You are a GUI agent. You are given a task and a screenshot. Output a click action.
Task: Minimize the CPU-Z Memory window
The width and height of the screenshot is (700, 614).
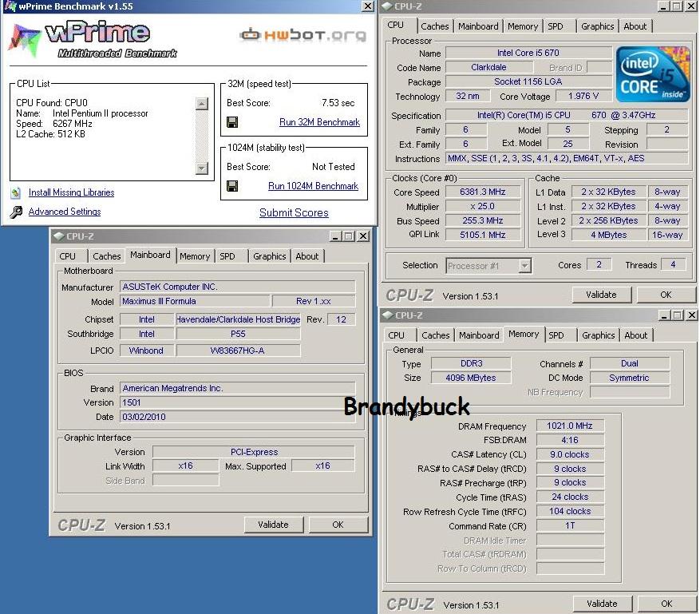[x=664, y=315]
